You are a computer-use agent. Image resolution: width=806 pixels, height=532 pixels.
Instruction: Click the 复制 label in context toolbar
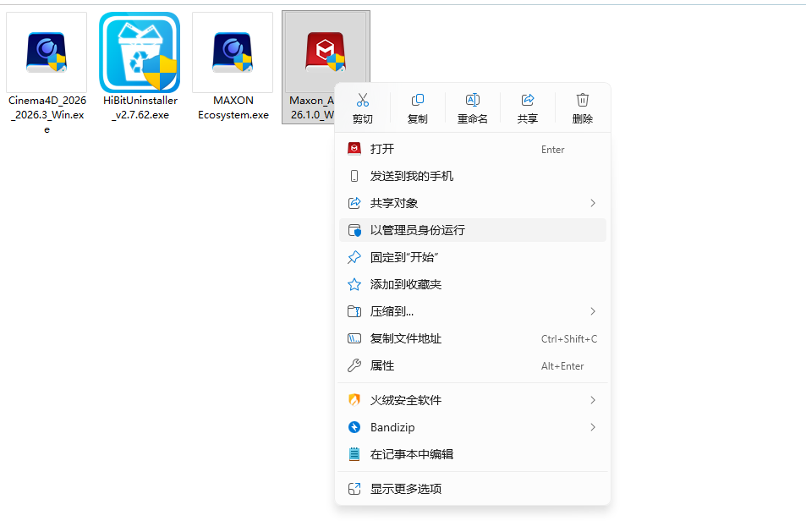point(418,118)
